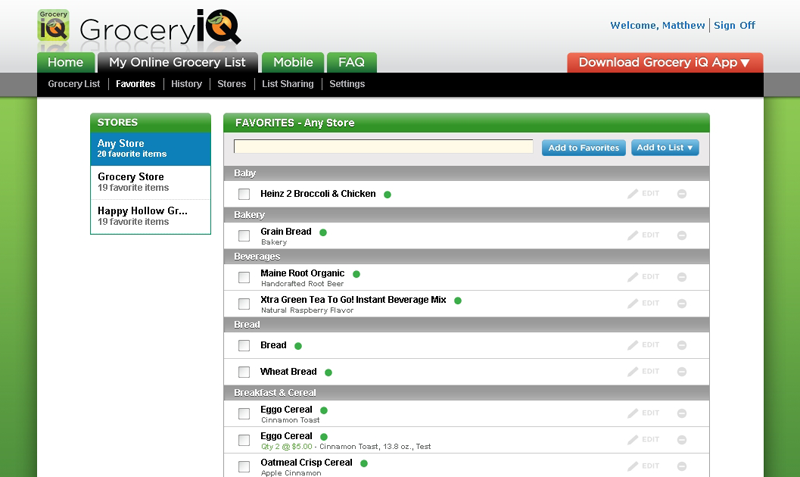This screenshot has height=477, width=800.
Task: Open the Add to List dropdown
Action: pyautogui.click(x=665, y=147)
